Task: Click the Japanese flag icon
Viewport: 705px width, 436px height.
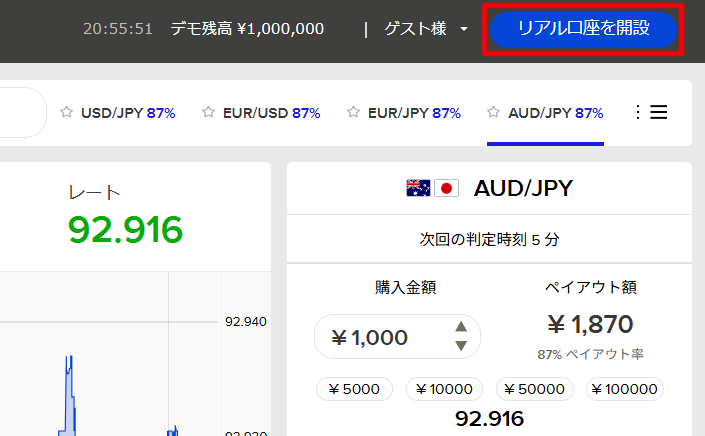Action: (446, 188)
